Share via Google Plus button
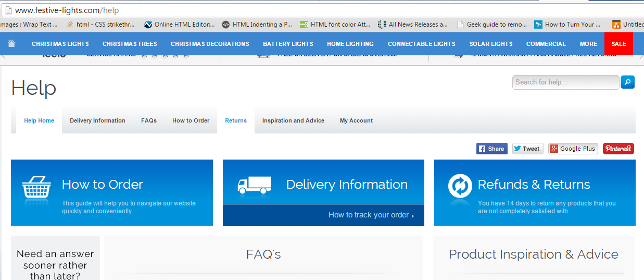644x280 pixels. tap(573, 149)
